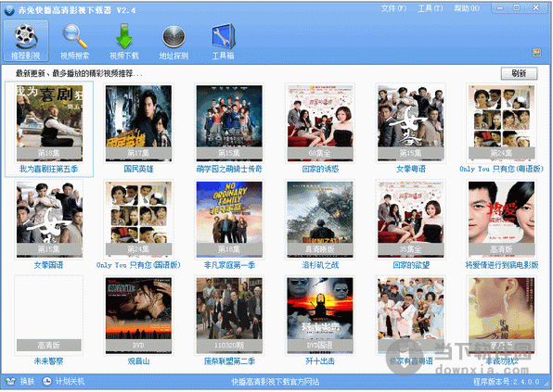Open the 萌学园之萌骑士传奇 poster thumbnail
The image size is (553, 392).
point(229,123)
